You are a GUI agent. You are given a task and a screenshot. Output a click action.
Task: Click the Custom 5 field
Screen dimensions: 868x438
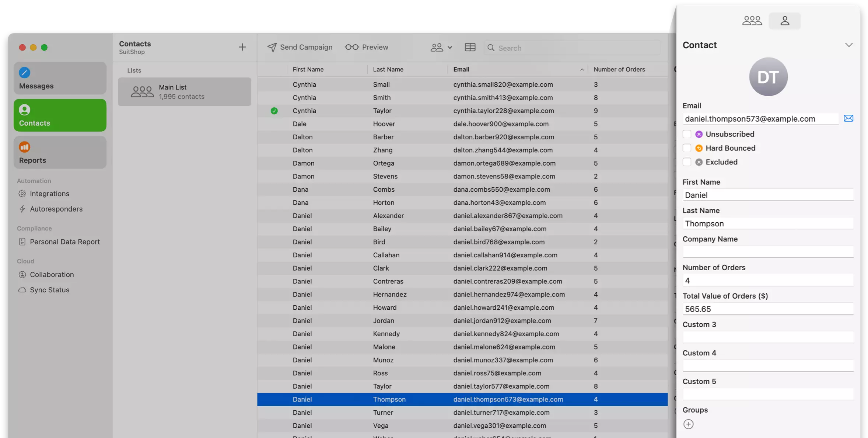(768, 394)
